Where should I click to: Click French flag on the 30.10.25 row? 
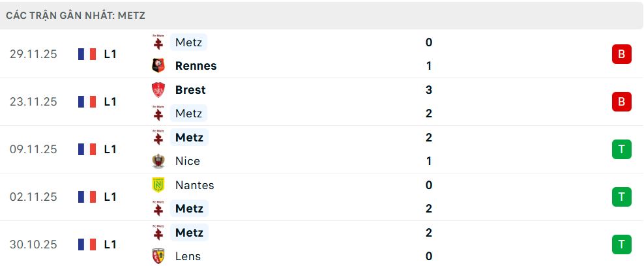pyautogui.click(x=86, y=244)
